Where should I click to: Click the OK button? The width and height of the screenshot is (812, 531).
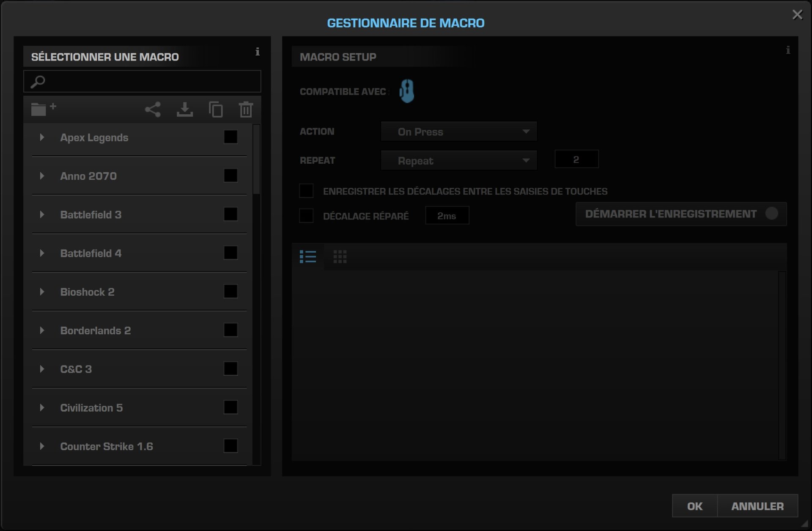[x=694, y=506]
